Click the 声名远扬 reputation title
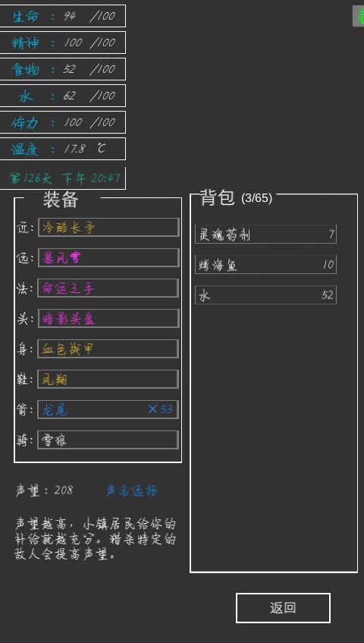The height and width of the screenshot is (643, 364). pos(131,490)
